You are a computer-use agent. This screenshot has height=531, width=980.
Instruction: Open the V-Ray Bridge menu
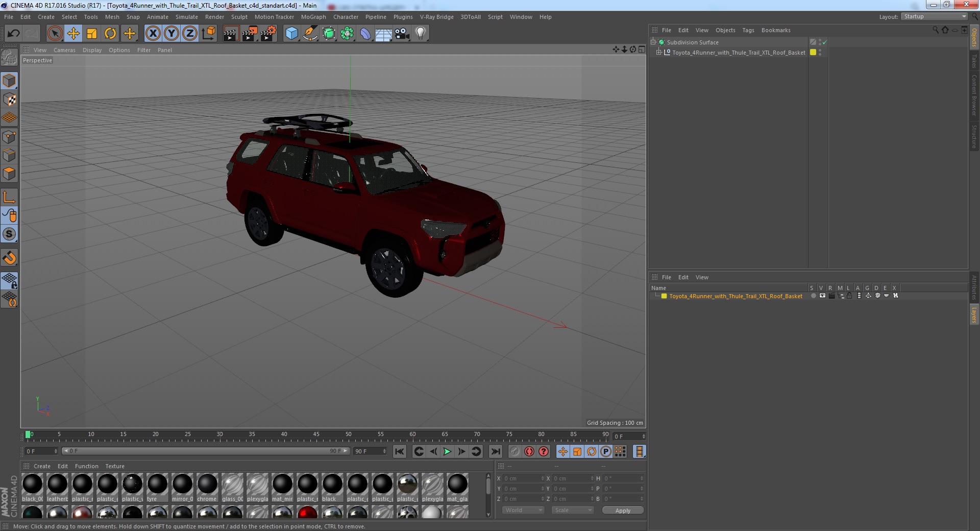[x=437, y=17]
